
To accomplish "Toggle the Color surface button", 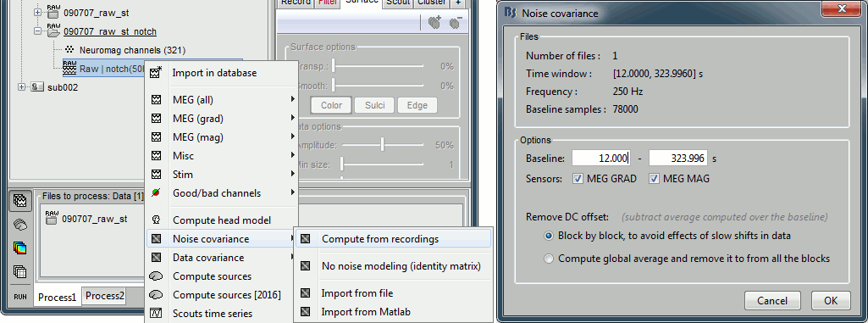I will coord(331,105).
